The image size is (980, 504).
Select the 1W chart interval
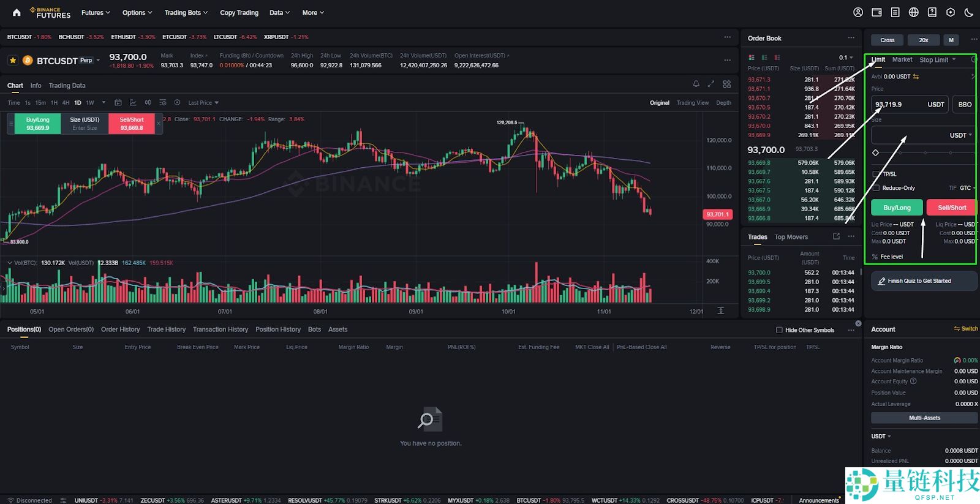click(x=90, y=103)
